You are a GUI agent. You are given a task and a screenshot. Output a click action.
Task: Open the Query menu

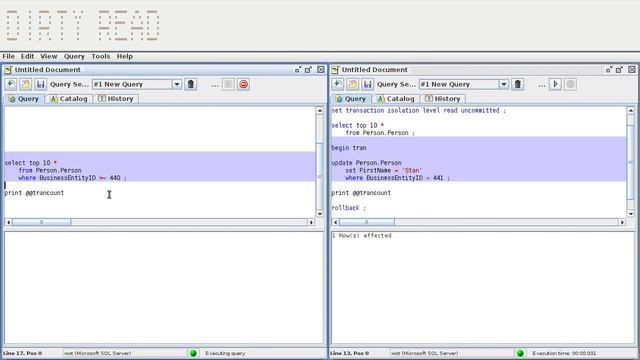click(x=74, y=56)
